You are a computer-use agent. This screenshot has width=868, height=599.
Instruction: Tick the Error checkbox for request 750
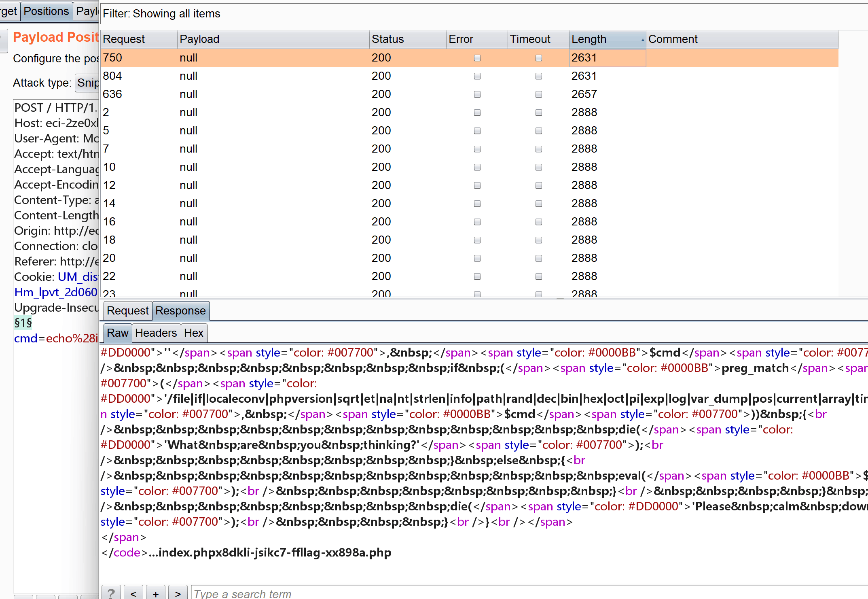(x=477, y=58)
